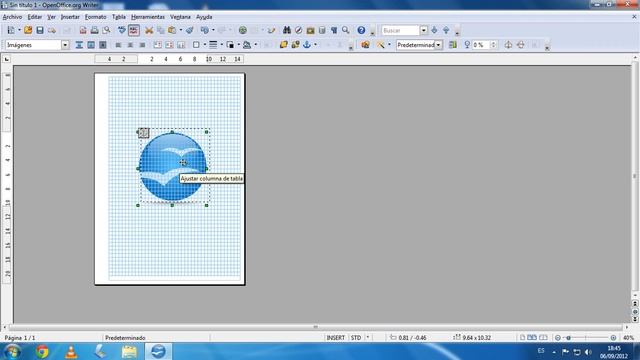Select book view layout icon
The width and height of the screenshot is (640, 360).
click(x=543, y=338)
